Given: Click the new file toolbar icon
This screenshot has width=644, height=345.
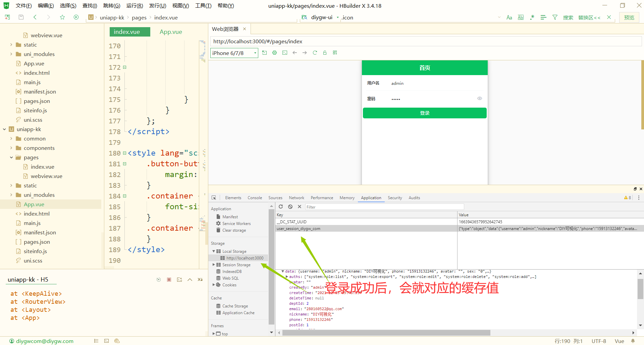Looking at the screenshot, I should point(7,17).
